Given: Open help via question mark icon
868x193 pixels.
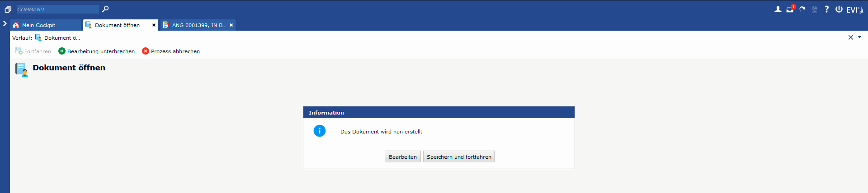Looking at the screenshot, I should pyautogui.click(x=826, y=9).
